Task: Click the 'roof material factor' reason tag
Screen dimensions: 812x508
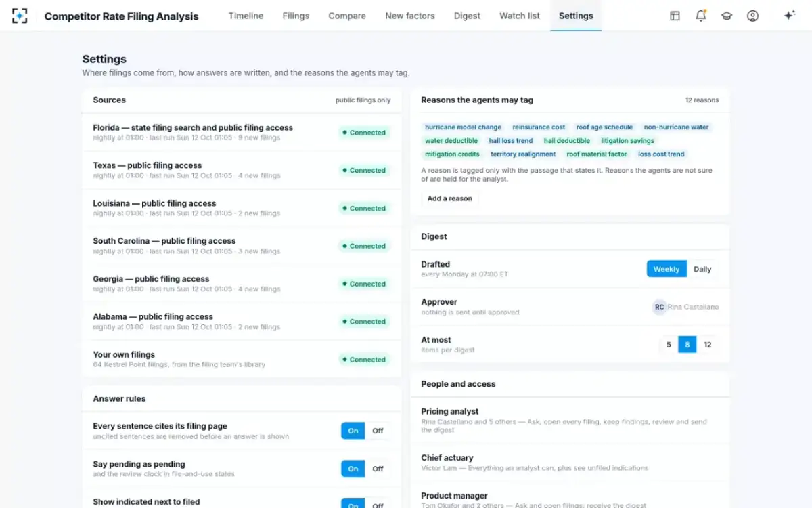Action: [597, 154]
